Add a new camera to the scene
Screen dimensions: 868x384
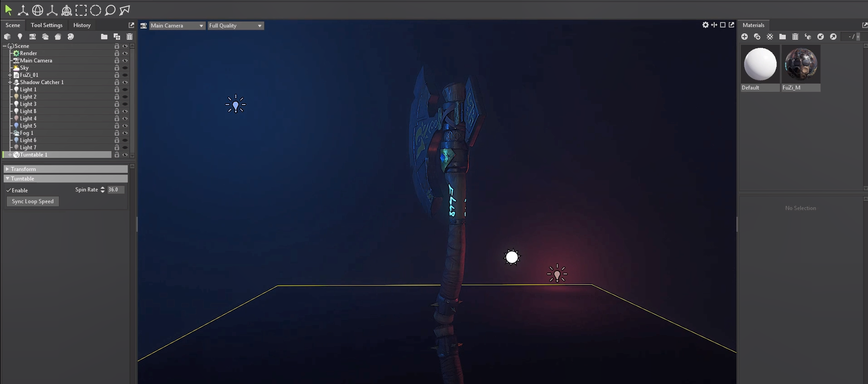pos(33,37)
